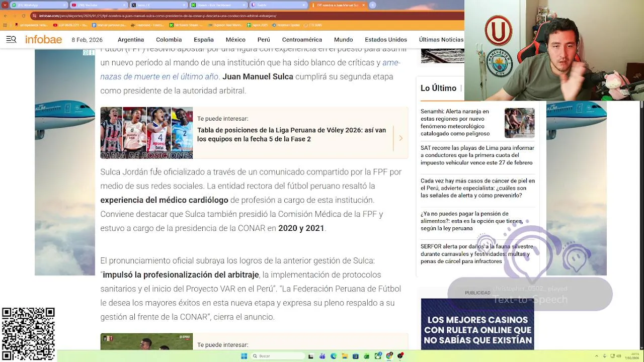Open the infobae hamburger search menu

point(11,40)
